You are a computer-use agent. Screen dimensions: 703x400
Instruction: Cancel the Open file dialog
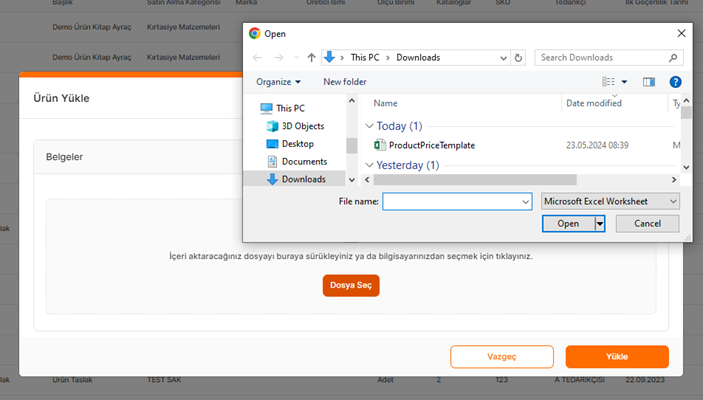pos(647,223)
